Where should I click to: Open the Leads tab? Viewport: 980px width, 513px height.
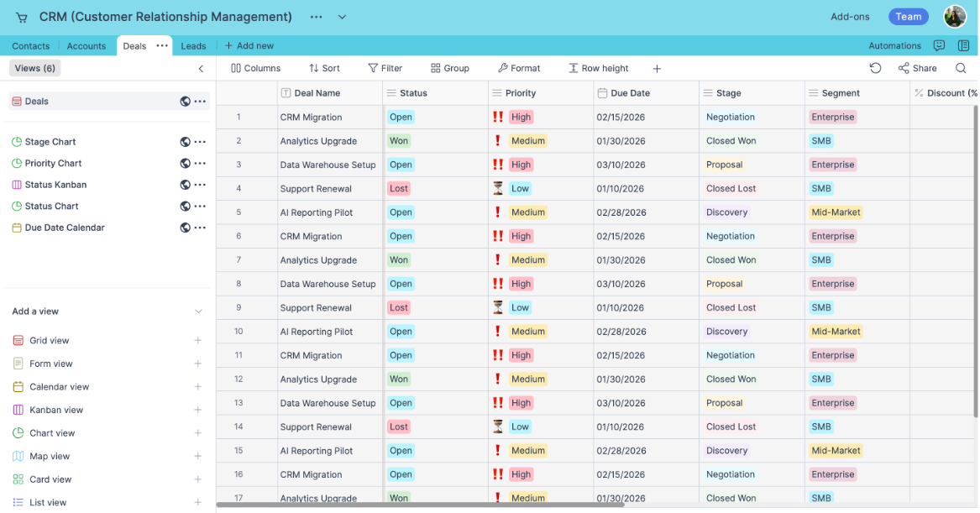tap(193, 46)
